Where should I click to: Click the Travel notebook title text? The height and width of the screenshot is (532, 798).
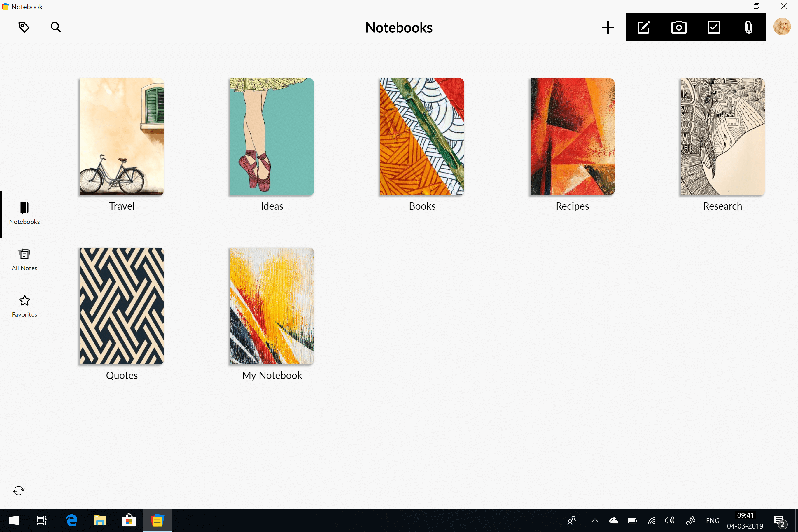point(122,206)
